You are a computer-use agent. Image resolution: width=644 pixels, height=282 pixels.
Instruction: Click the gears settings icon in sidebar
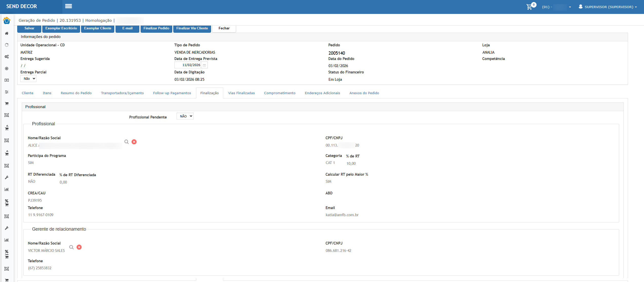pos(7,57)
